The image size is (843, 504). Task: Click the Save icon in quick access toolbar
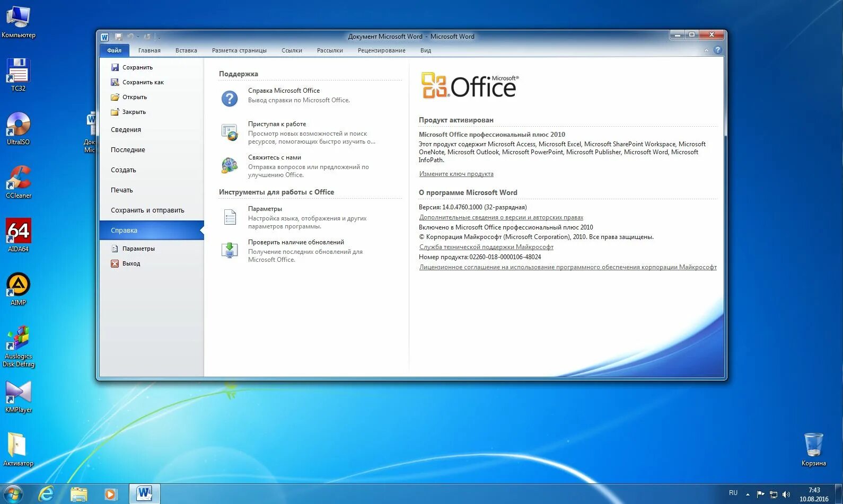[118, 37]
